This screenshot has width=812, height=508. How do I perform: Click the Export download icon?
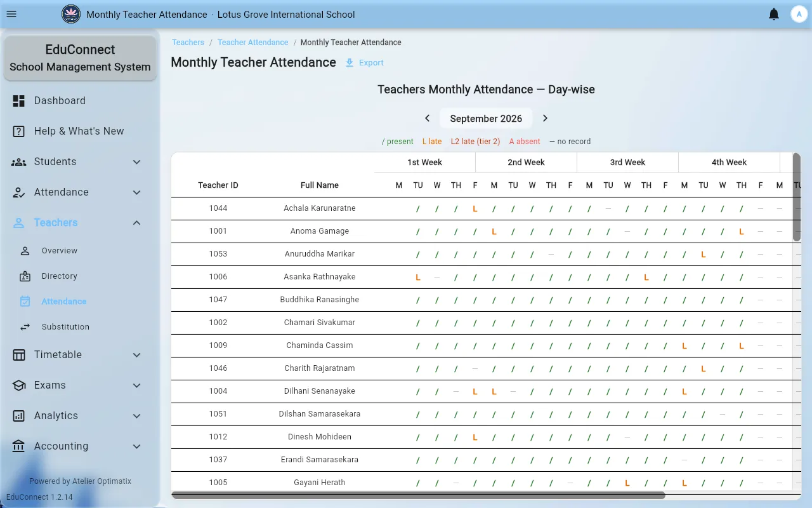point(350,62)
